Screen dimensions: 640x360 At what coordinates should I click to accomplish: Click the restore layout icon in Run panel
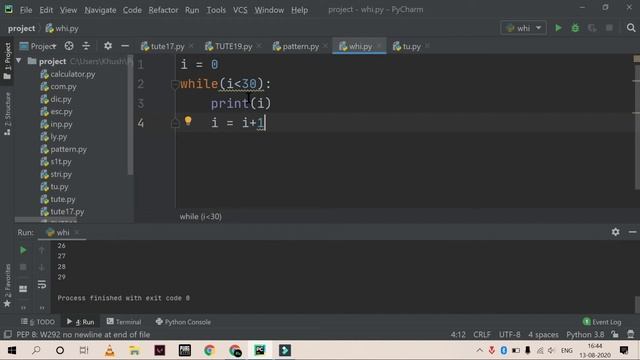[x=23, y=289]
